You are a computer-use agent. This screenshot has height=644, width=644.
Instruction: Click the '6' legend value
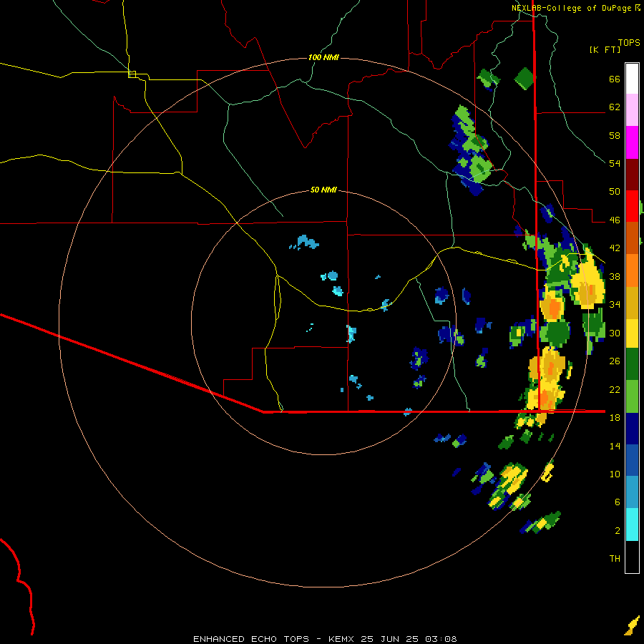pos(618,502)
